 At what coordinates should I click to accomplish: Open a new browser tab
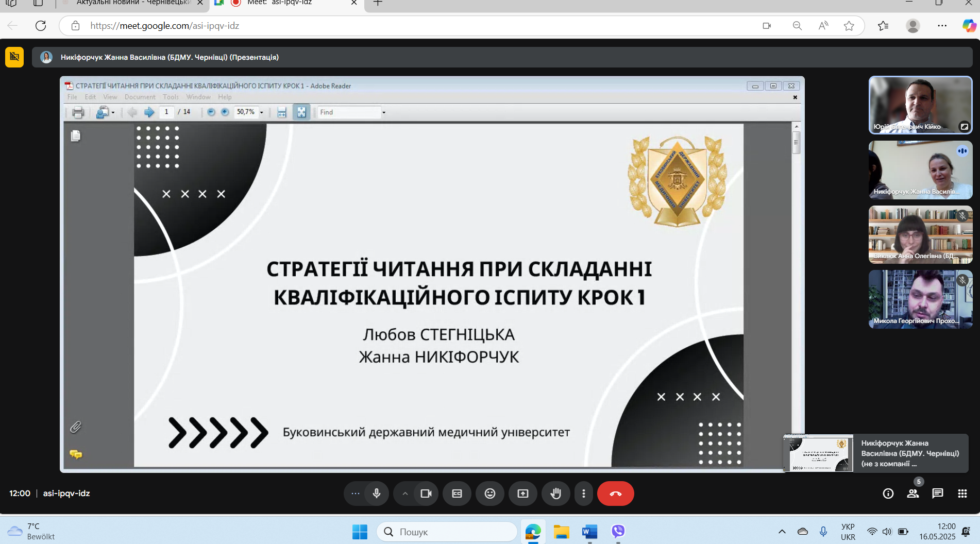(378, 3)
